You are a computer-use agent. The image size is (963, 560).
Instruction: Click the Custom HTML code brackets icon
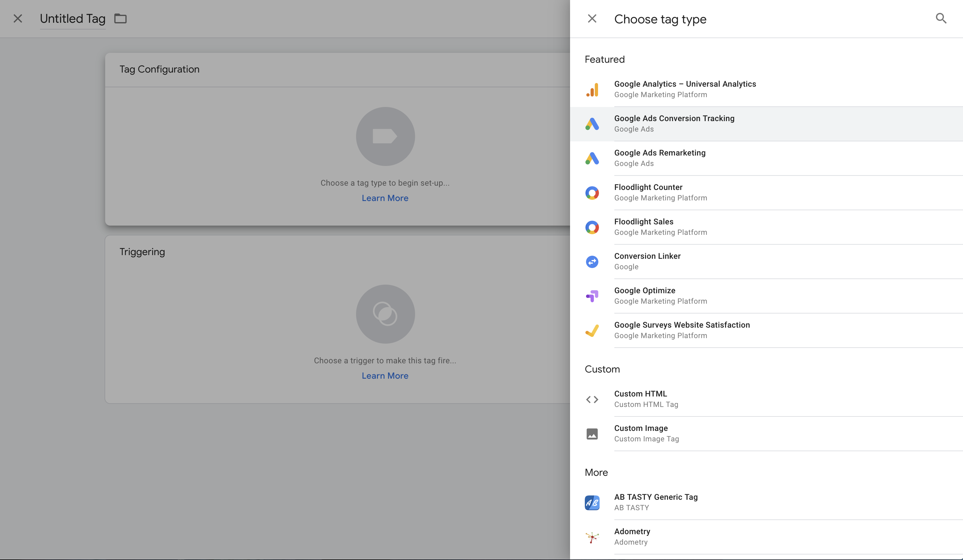point(592,400)
